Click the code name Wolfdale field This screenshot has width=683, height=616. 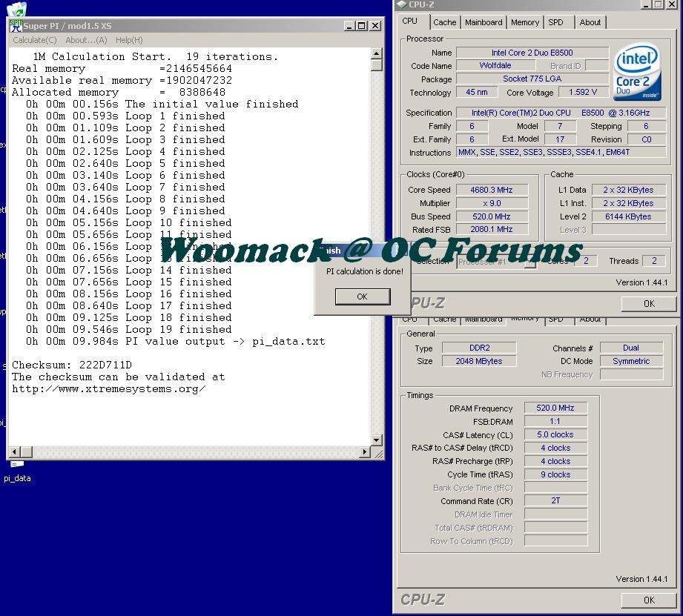point(495,65)
